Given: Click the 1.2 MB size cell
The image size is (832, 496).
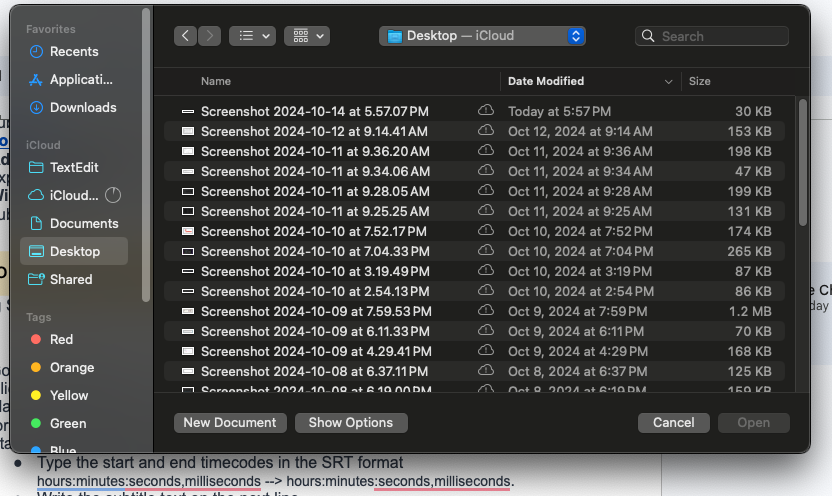Looking at the screenshot, I should coord(750,311).
